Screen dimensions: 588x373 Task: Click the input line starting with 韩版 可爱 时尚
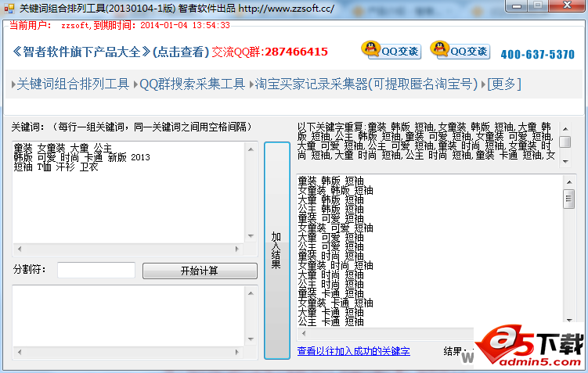[81, 158]
